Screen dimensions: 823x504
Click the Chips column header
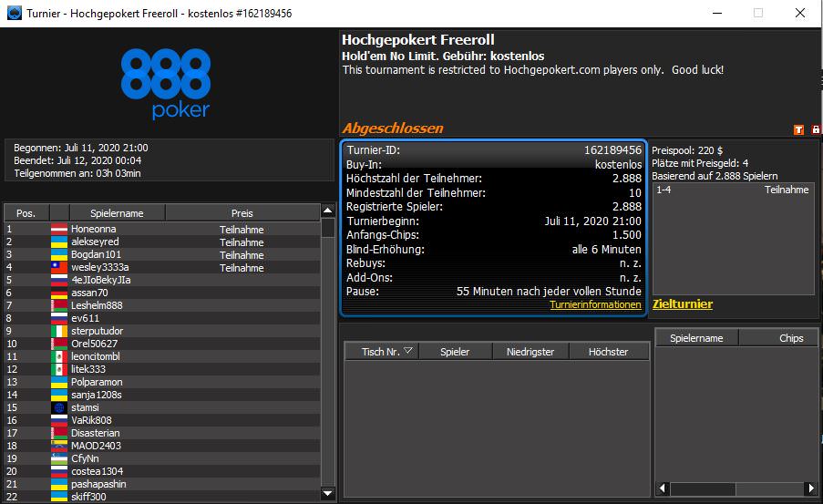click(791, 337)
